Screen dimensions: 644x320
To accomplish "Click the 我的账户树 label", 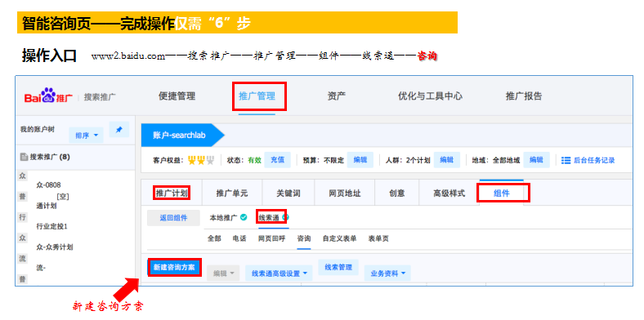I will pos(38,129).
